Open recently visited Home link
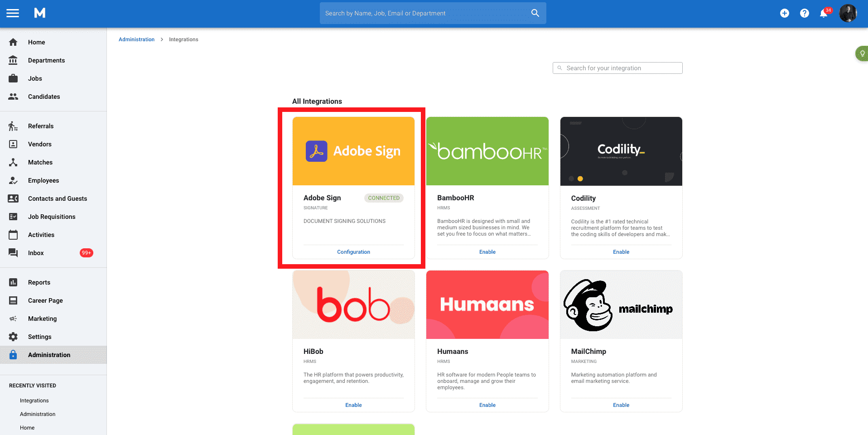This screenshot has width=868, height=435. tap(27, 428)
